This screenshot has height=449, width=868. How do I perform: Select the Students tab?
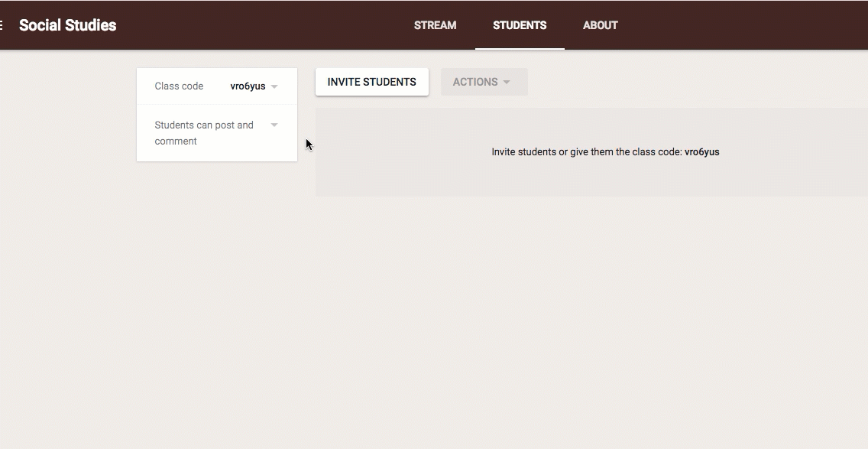pos(520,25)
